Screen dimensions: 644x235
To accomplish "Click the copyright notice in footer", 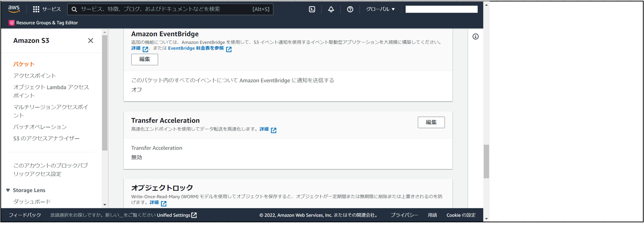I will [319, 215].
